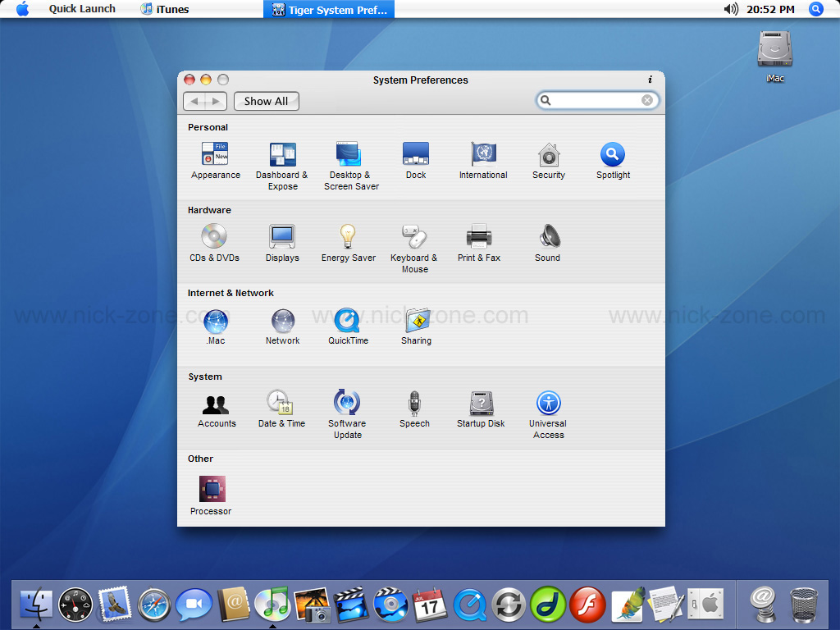Click the green zoom button of System Preferences
This screenshot has width=840, height=630.
coord(223,80)
